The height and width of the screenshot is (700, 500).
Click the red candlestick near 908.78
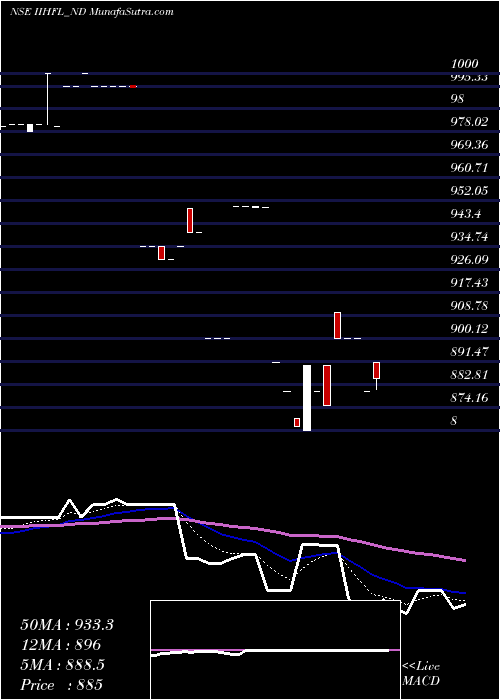338,325
